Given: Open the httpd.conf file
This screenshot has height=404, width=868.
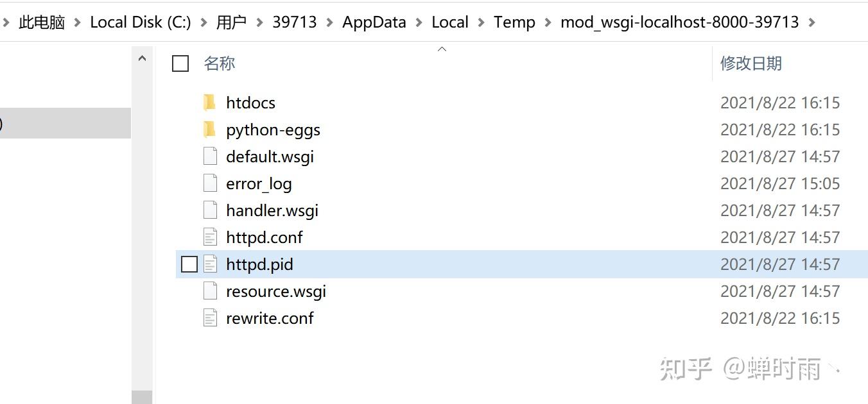Looking at the screenshot, I should (x=265, y=237).
